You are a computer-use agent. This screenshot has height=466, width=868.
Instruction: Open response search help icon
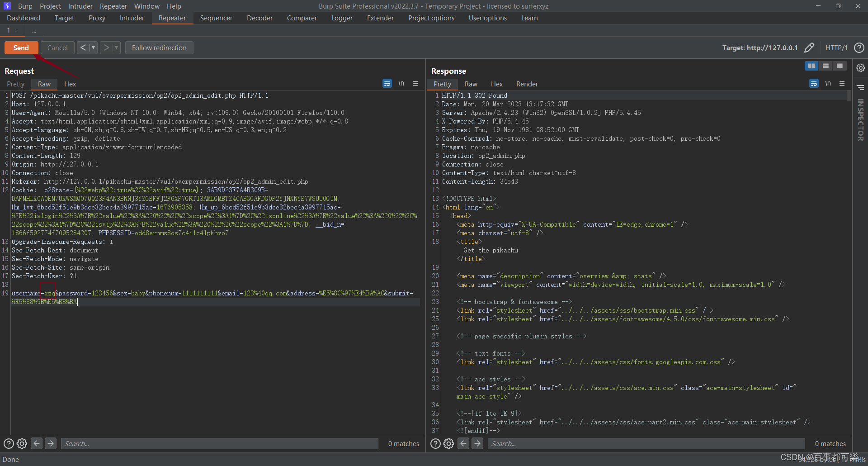coord(435,444)
